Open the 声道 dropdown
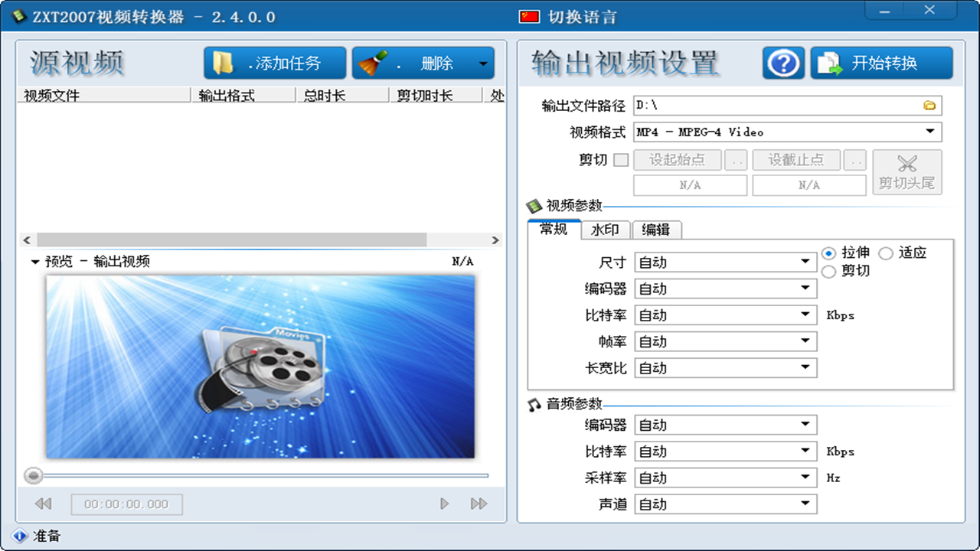 (x=726, y=504)
